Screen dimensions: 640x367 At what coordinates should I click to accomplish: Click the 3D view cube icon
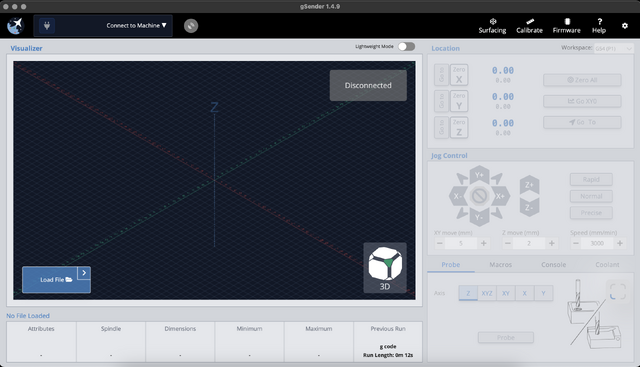(385, 268)
